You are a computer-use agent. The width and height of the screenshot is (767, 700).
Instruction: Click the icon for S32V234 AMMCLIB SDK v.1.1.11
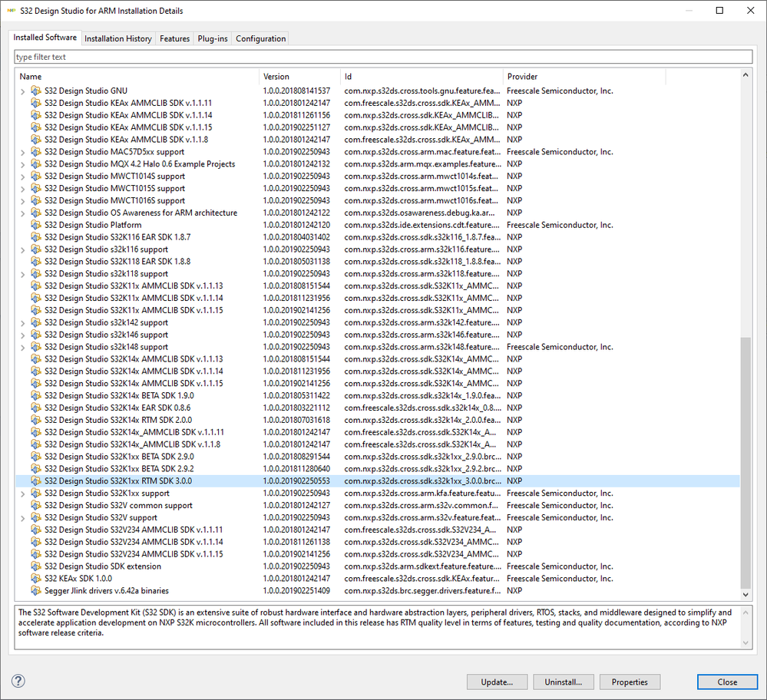(x=36, y=530)
